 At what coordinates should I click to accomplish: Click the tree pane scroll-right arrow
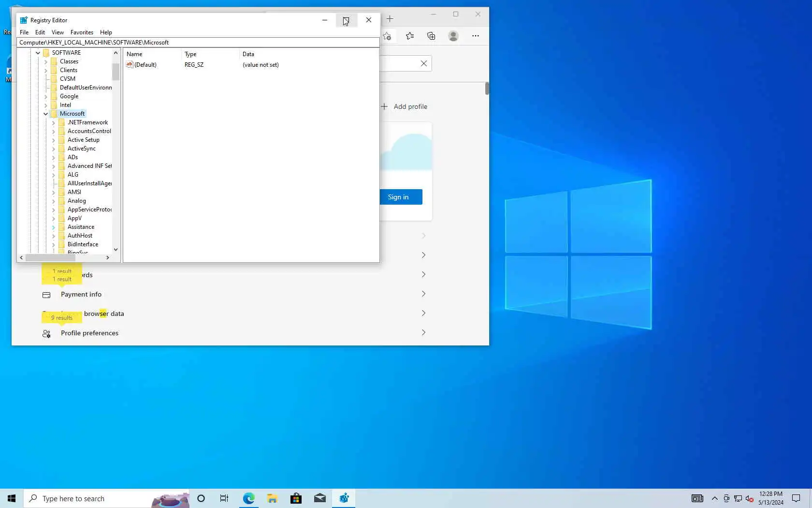pyautogui.click(x=107, y=258)
